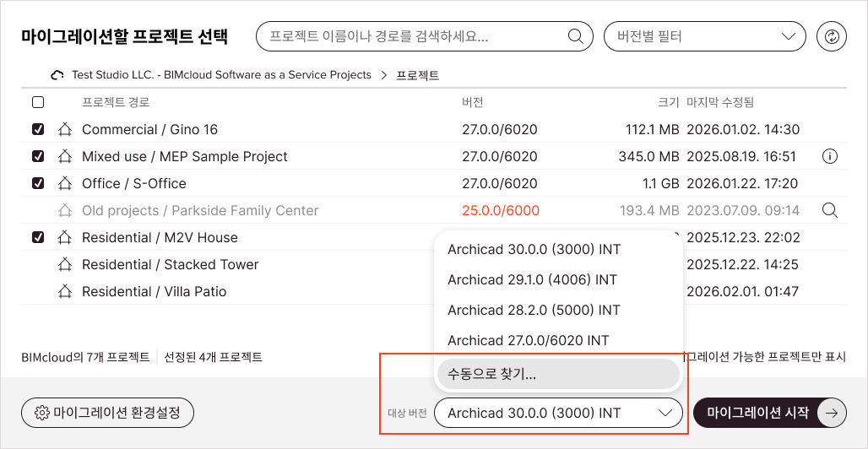This screenshot has height=449, width=868.
Task: Sort by 프로젝트 경로 column header
Action: 116,102
